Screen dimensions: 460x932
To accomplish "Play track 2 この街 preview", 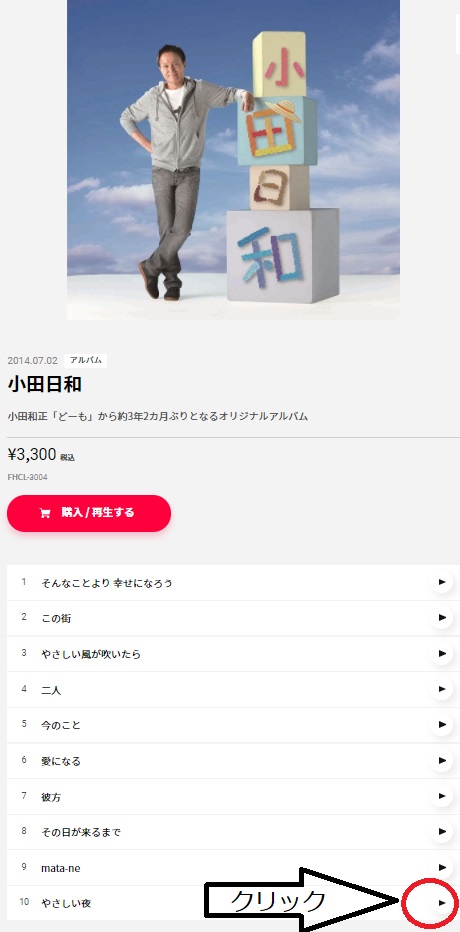I will (x=441, y=618).
